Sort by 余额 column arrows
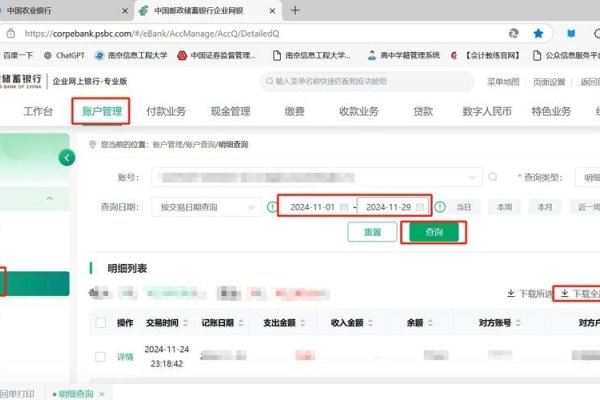Image resolution: width=600 pixels, height=400 pixels. tap(430, 323)
